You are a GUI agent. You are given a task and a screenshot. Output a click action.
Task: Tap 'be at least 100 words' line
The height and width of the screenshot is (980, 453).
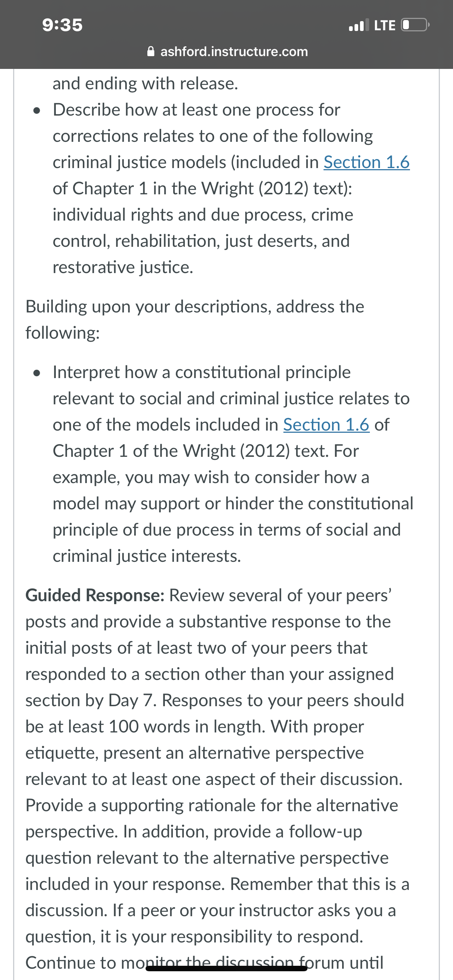194,727
